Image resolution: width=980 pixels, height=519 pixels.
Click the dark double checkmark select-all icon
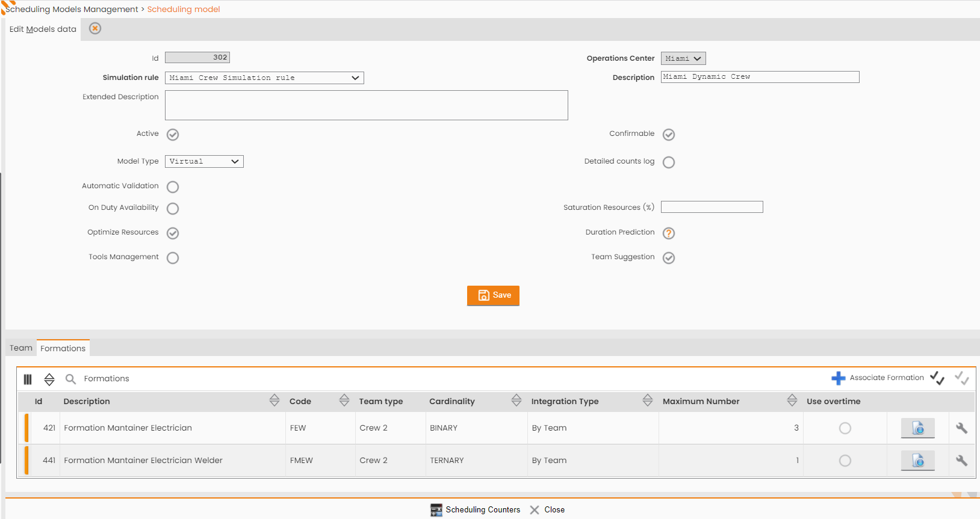937,378
